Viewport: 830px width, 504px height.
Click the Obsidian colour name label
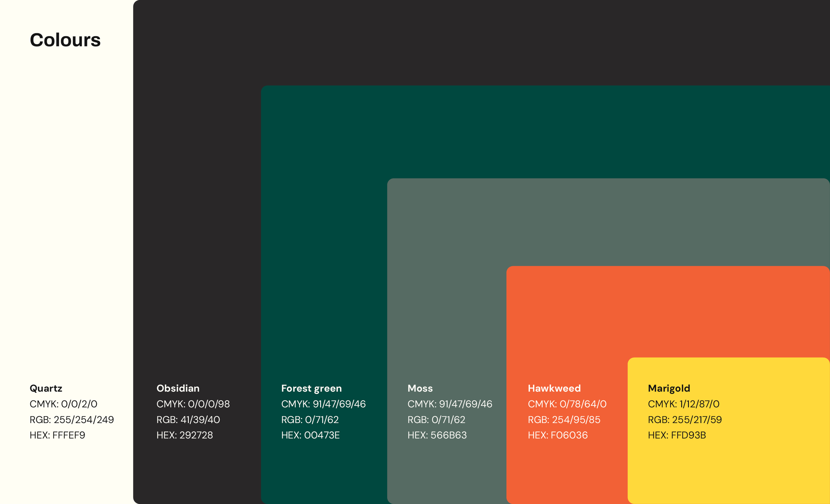tap(178, 388)
